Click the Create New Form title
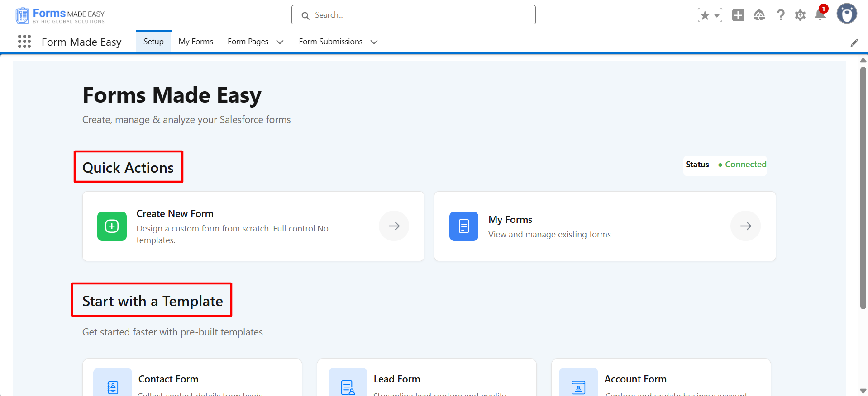The image size is (868, 396). coord(175,213)
